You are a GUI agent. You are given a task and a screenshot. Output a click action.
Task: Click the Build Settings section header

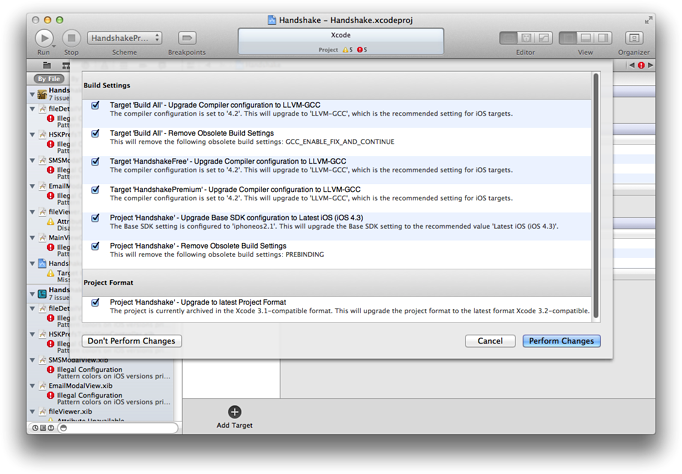pos(337,86)
